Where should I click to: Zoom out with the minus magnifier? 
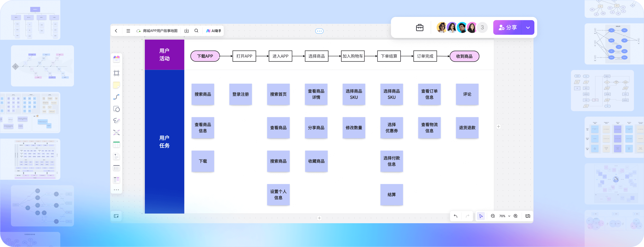(x=493, y=216)
